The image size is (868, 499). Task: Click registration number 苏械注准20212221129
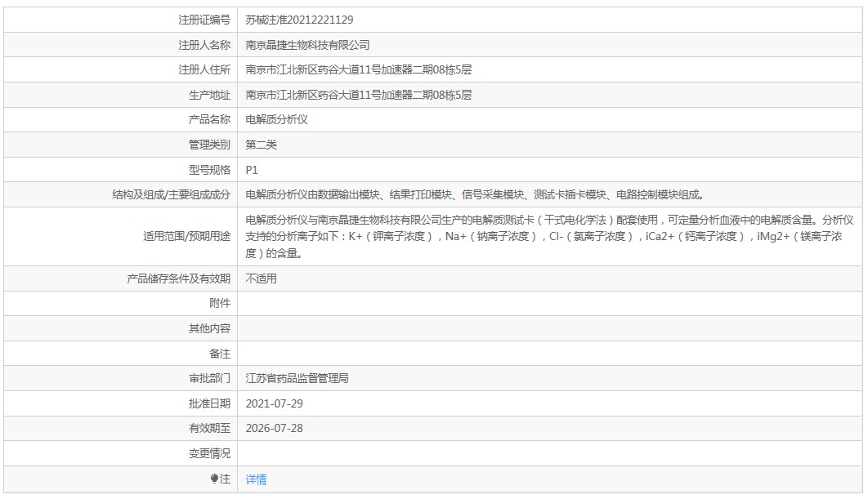(299, 20)
